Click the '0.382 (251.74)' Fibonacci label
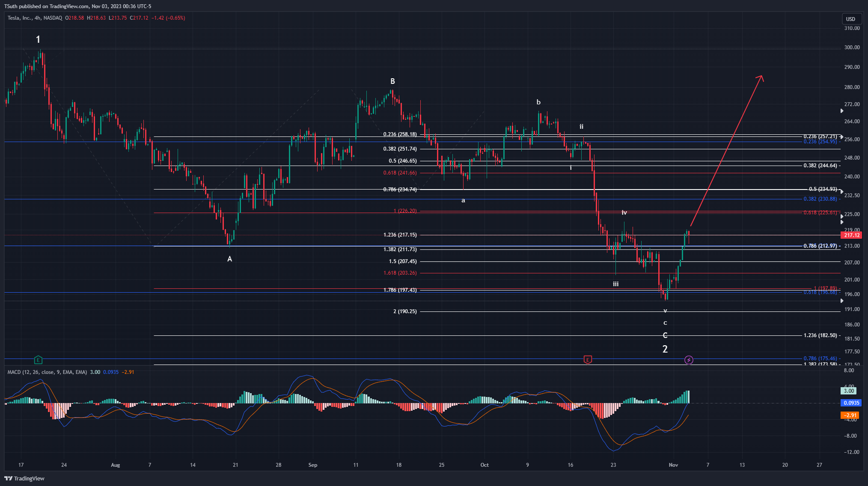Image resolution: width=868 pixels, height=486 pixels. tap(400, 149)
